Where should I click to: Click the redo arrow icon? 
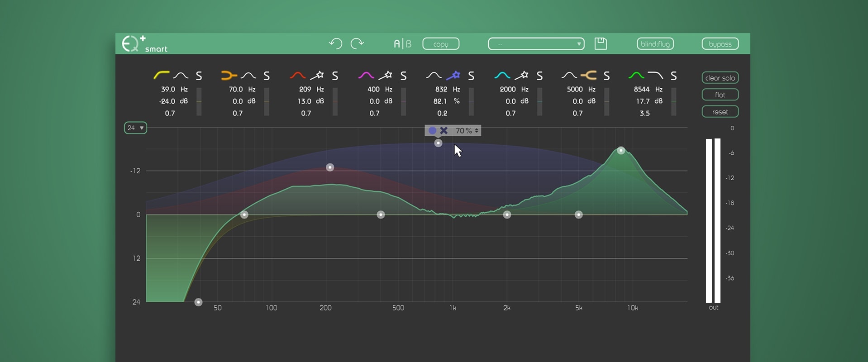click(357, 43)
